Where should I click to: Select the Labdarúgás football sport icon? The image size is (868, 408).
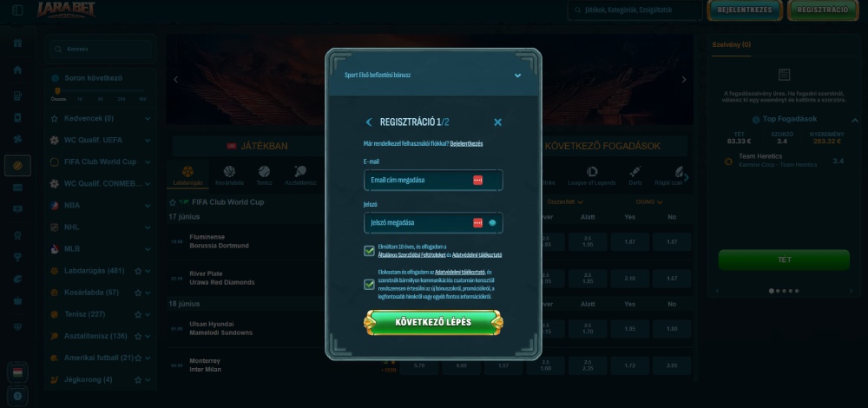[x=187, y=175]
